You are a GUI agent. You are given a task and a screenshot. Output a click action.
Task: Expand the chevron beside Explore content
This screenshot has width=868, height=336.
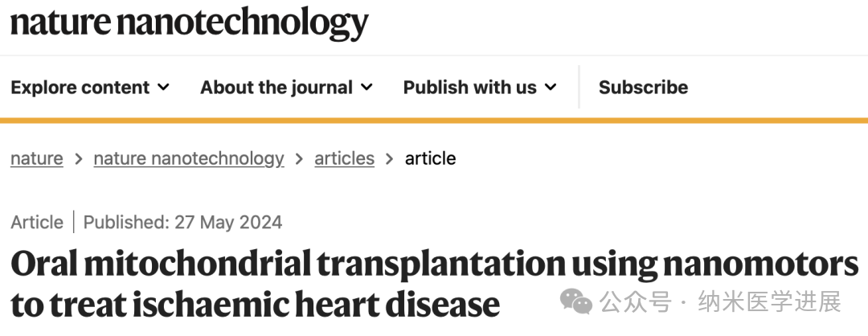coord(163,87)
